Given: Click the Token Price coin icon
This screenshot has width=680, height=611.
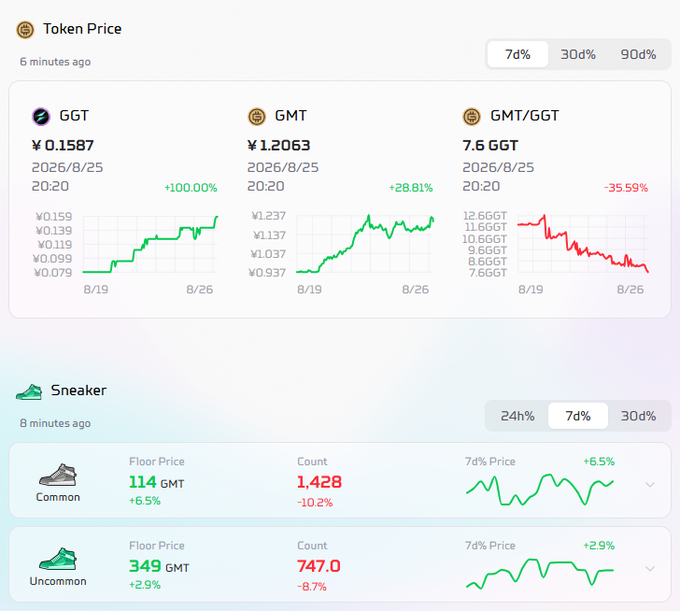Looking at the screenshot, I should [25, 30].
